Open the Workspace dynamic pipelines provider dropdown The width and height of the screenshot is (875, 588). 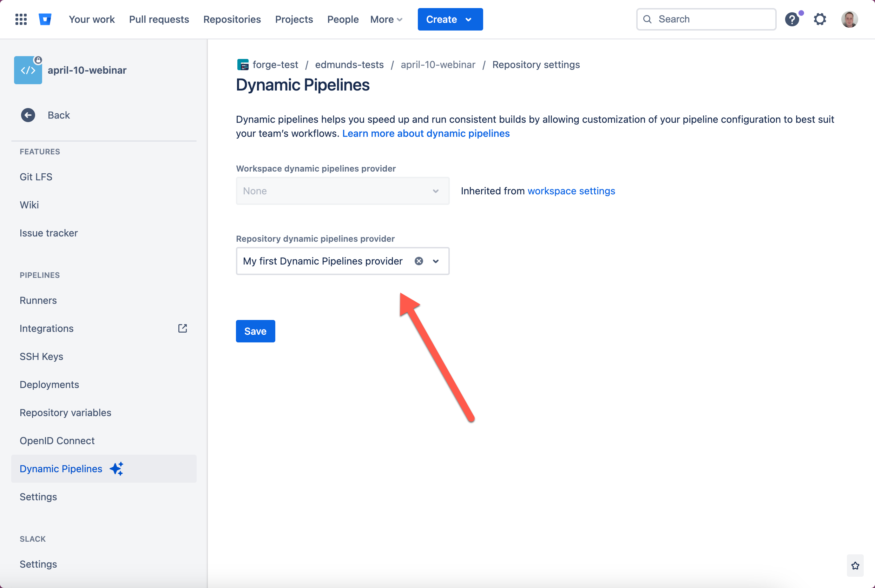coord(435,191)
